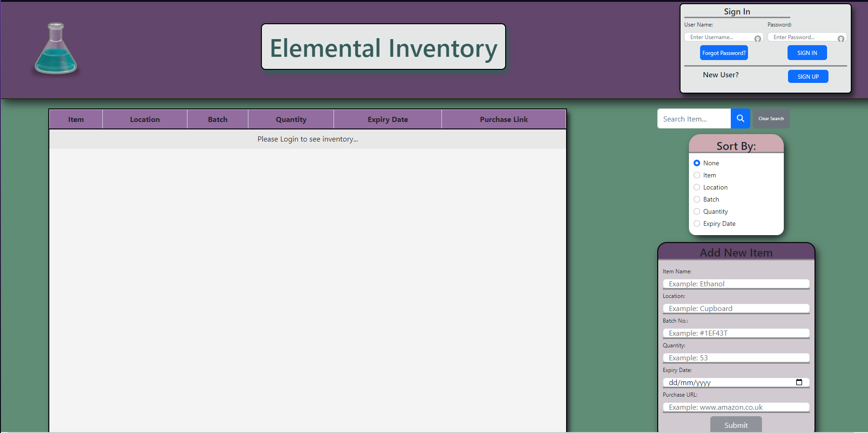Click the Item column header
This screenshot has width=868, height=433.
76,119
